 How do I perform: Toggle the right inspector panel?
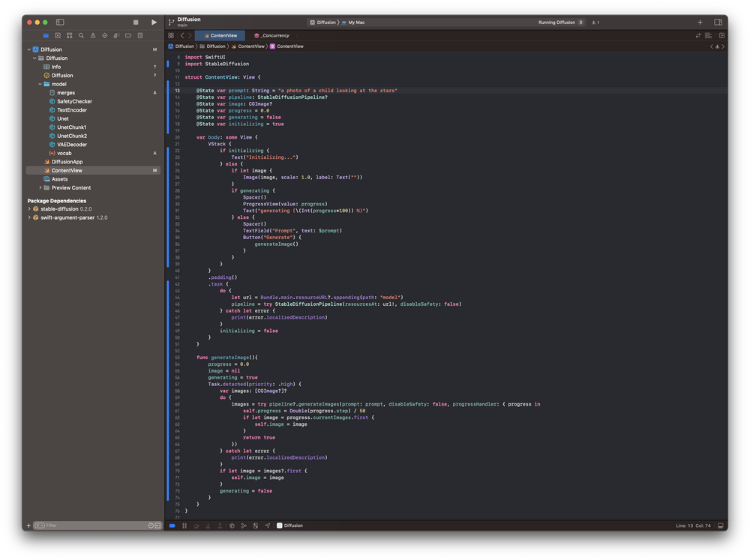718,22
